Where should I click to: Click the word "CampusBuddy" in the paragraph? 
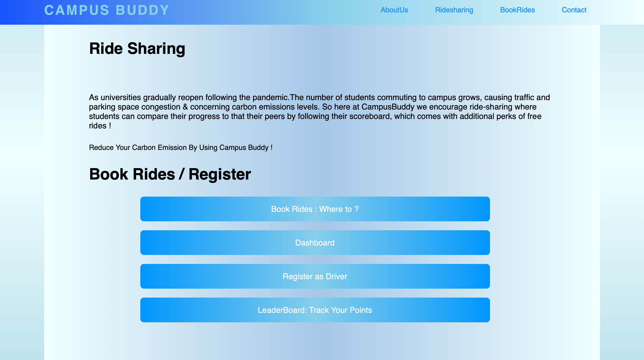point(388,107)
